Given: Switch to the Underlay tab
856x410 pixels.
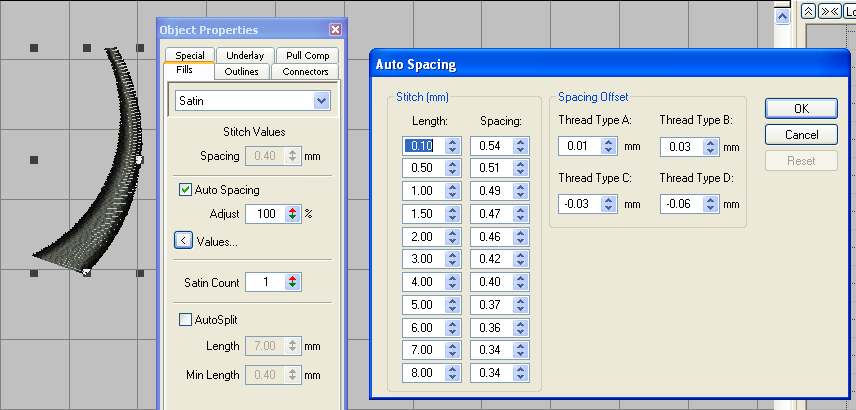Looking at the screenshot, I should coord(245,56).
